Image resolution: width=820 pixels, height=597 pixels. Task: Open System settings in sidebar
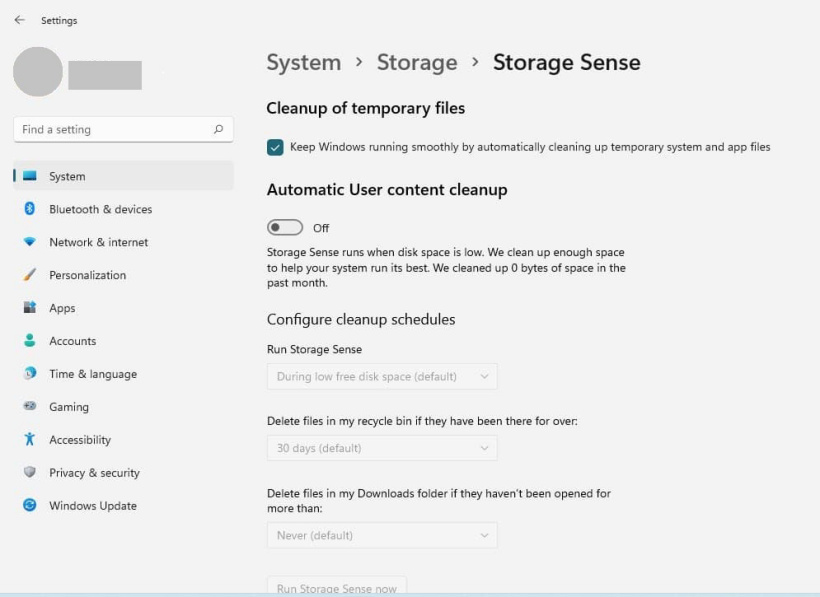coord(123,176)
